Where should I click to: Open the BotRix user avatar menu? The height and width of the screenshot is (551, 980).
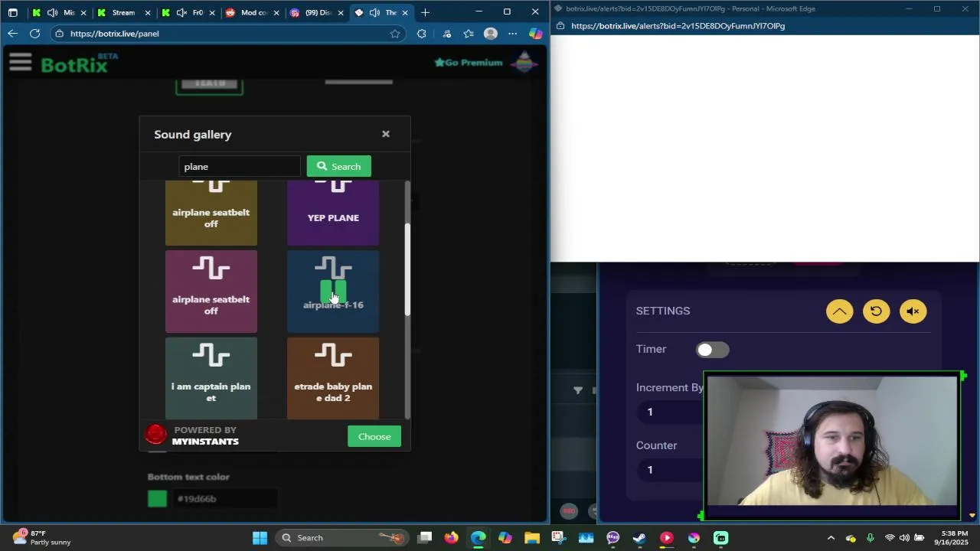524,62
